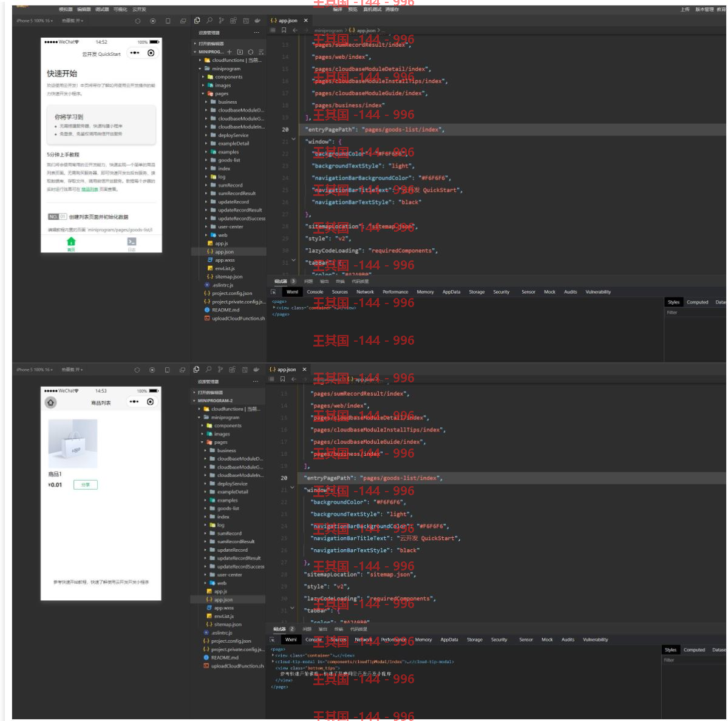Click 分享 share button in bottom simulator

(x=86, y=485)
